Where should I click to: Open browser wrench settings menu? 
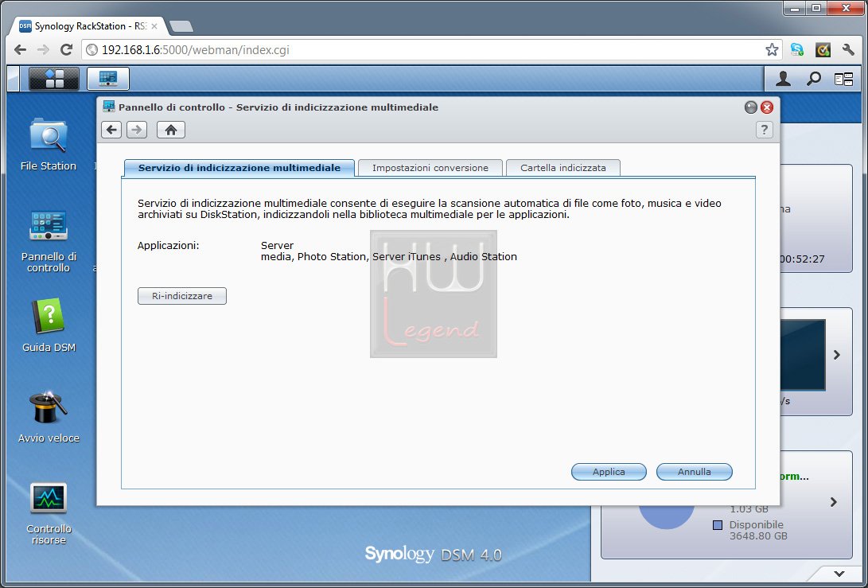pyautogui.click(x=848, y=50)
